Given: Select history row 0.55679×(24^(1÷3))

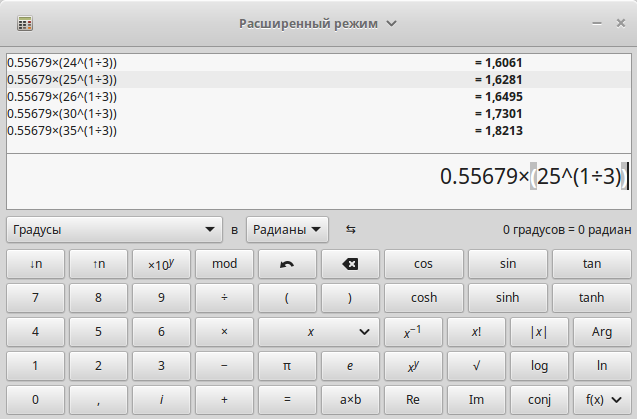Looking at the screenshot, I should click(x=319, y=63).
